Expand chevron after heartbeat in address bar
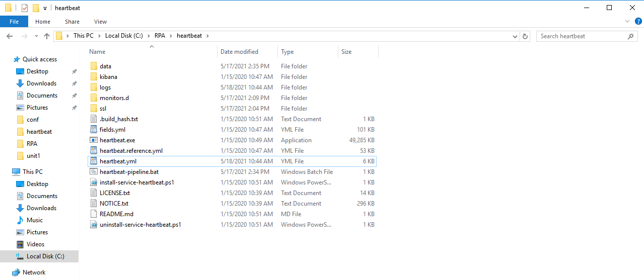Viewport: 644px width, 279px height. [x=207, y=36]
